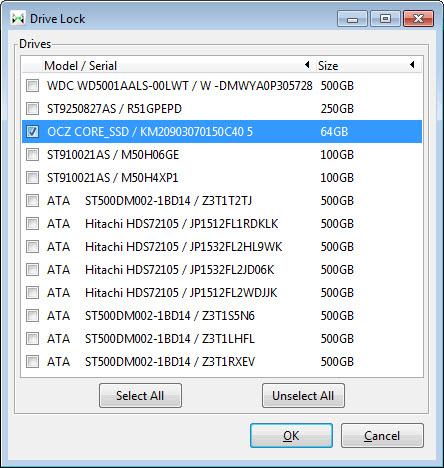This screenshot has width=444, height=468.
Task: Click the Select All button
Action: [x=140, y=396]
